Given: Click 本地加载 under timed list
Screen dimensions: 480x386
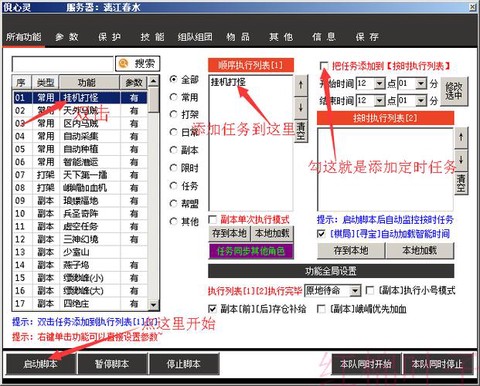Looking at the screenshot, I should [420, 250].
